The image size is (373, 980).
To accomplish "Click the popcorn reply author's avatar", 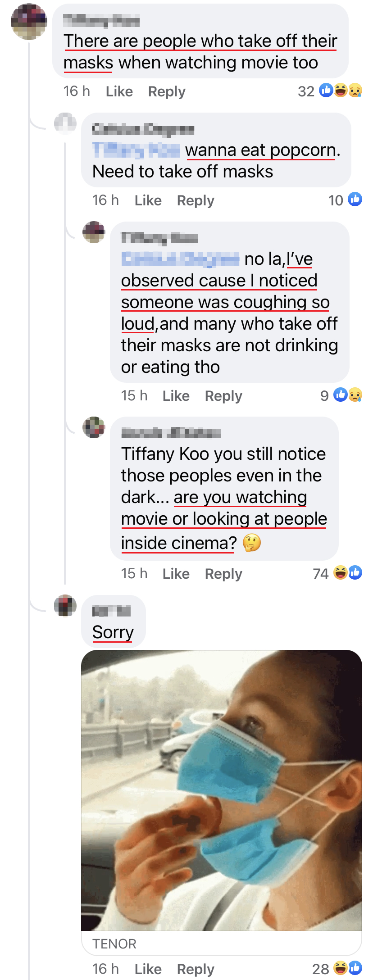I will (65, 123).
